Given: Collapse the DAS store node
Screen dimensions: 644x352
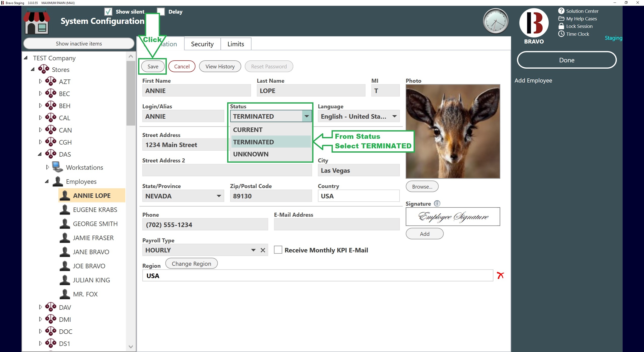Looking at the screenshot, I should coord(40,154).
